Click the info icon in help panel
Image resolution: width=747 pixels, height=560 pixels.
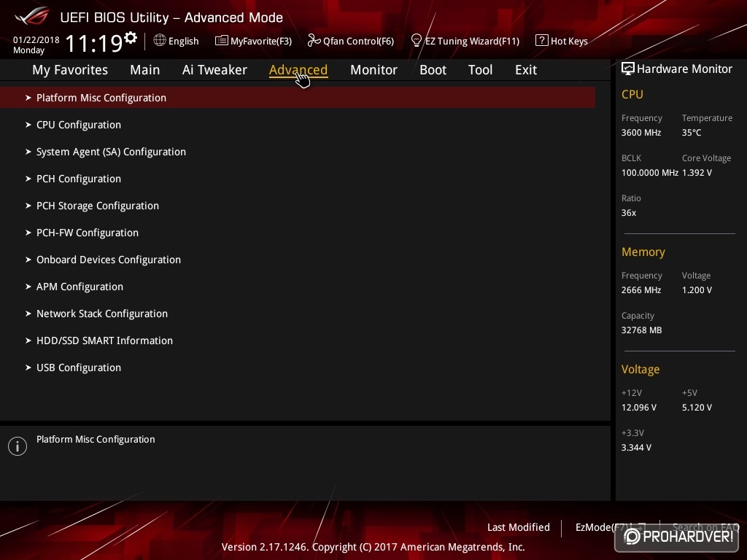(18, 446)
